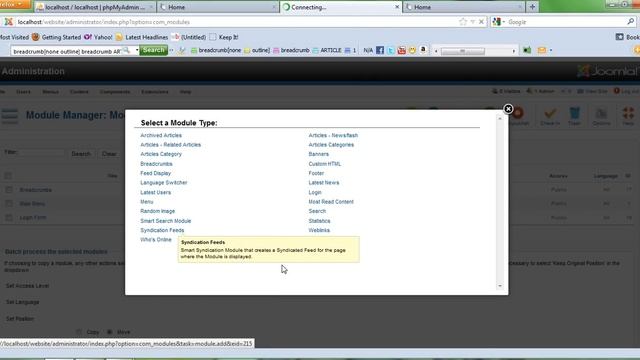This screenshot has width=640, height=360.
Task: Select the Weblinks module type
Action: (319, 230)
